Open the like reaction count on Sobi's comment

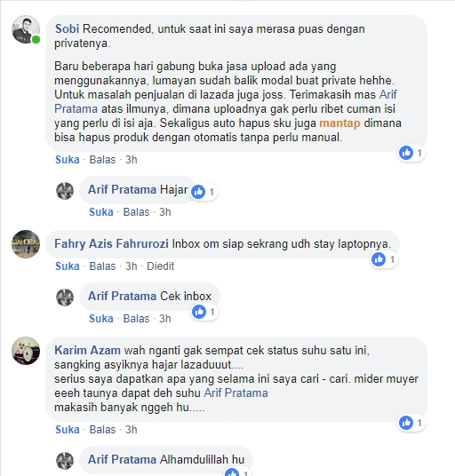[411, 153]
